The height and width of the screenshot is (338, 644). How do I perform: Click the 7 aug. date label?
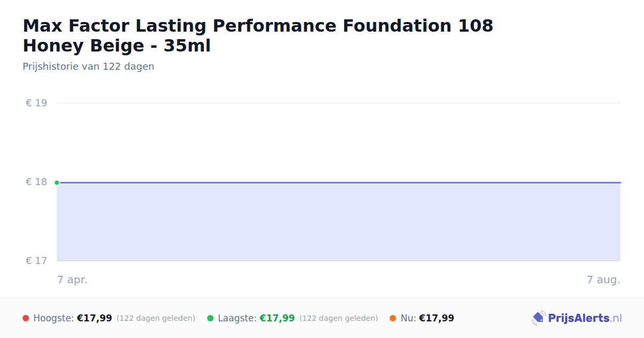[x=603, y=280]
